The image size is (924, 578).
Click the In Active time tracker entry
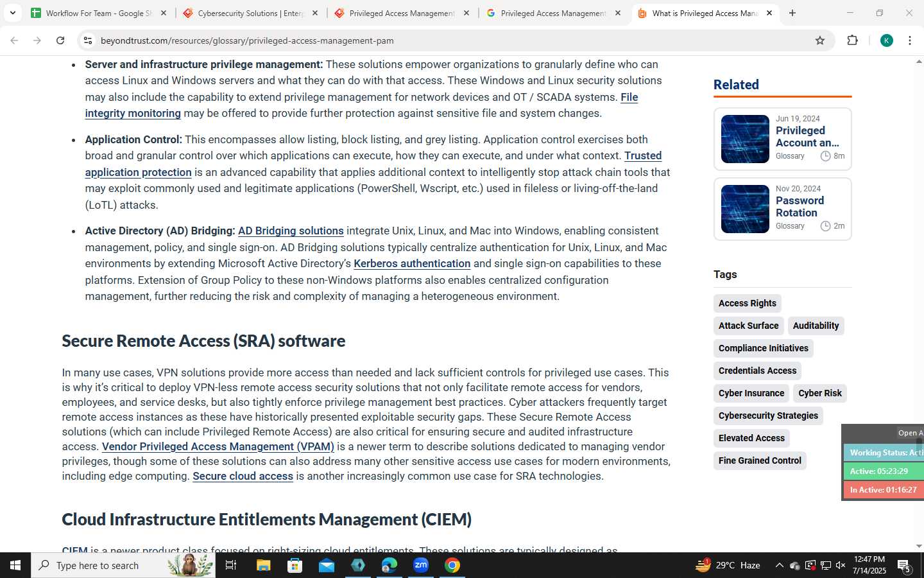click(x=884, y=489)
